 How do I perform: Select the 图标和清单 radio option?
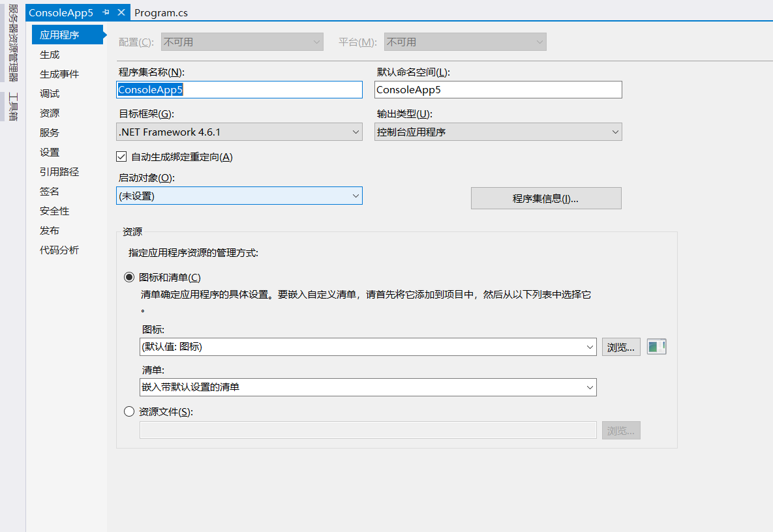click(129, 277)
